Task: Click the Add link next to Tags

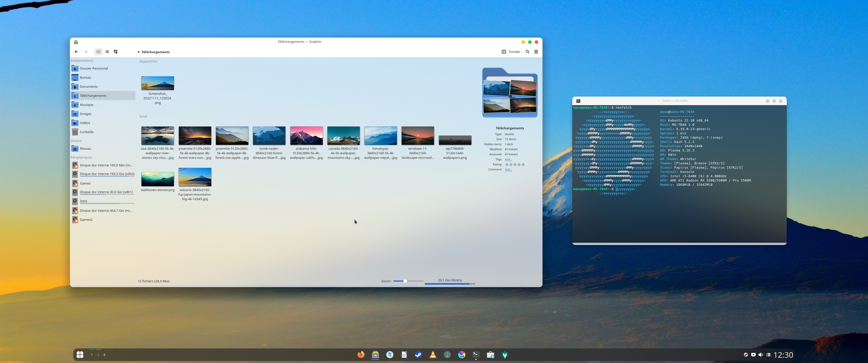Action: 508,159
